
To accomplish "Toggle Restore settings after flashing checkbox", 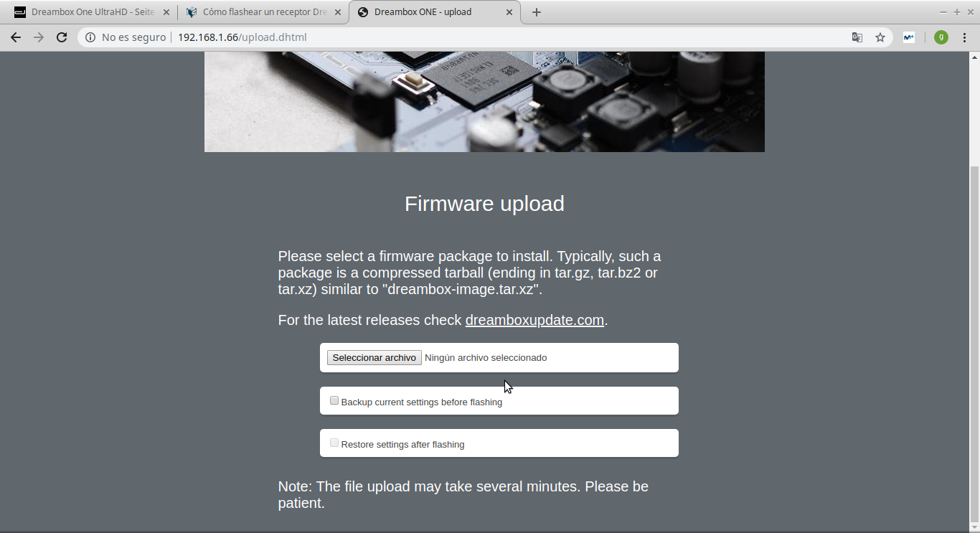I will 334,443.
